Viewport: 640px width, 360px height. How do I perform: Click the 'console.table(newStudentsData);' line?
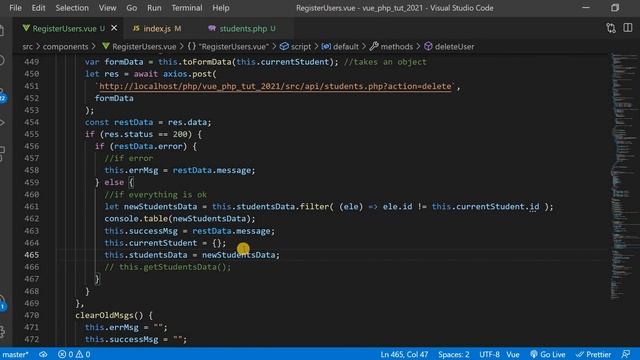point(180,219)
